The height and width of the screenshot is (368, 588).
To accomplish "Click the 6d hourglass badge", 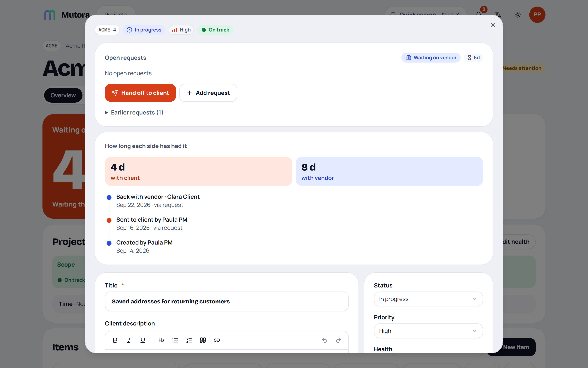I will [473, 58].
